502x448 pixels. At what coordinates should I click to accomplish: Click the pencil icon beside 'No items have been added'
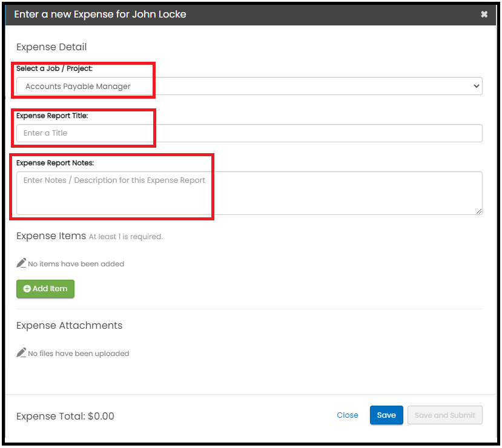(x=21, y=263)
